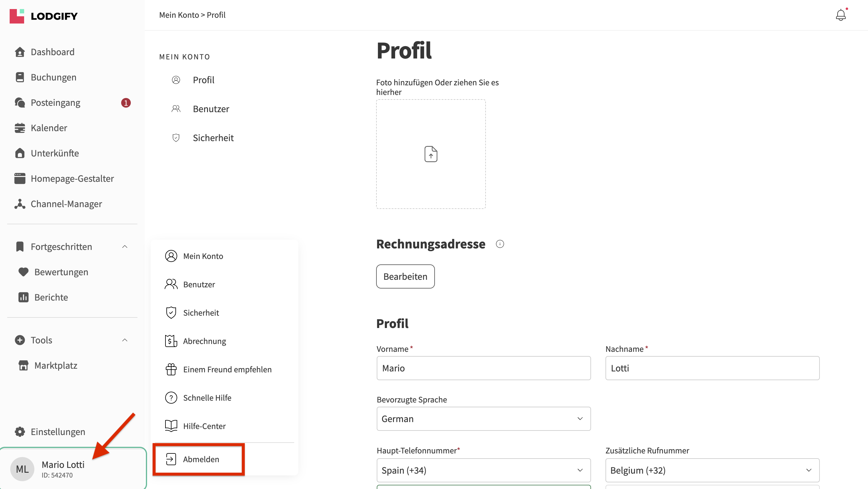The width and height of the screenshot is (868, 489).
Task: Click the Channel-Manager network icon
Action: [20, 204]
